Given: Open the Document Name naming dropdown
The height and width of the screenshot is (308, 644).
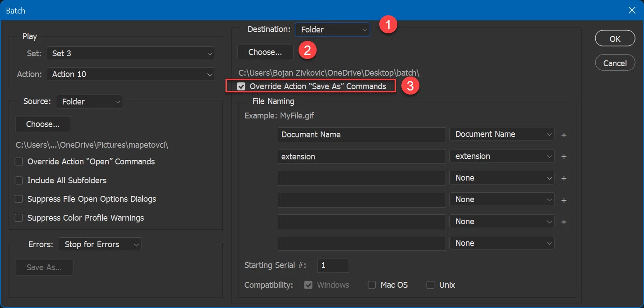Looking at the screenshot, I should tap(501, 134).
